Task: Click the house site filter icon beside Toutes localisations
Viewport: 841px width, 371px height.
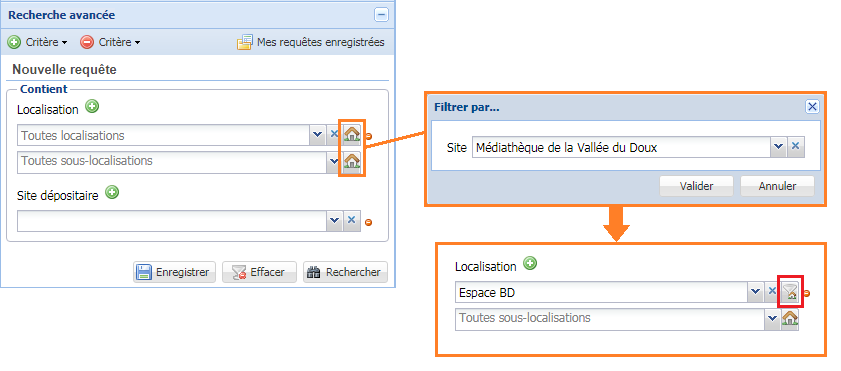Action: [351, 134]
